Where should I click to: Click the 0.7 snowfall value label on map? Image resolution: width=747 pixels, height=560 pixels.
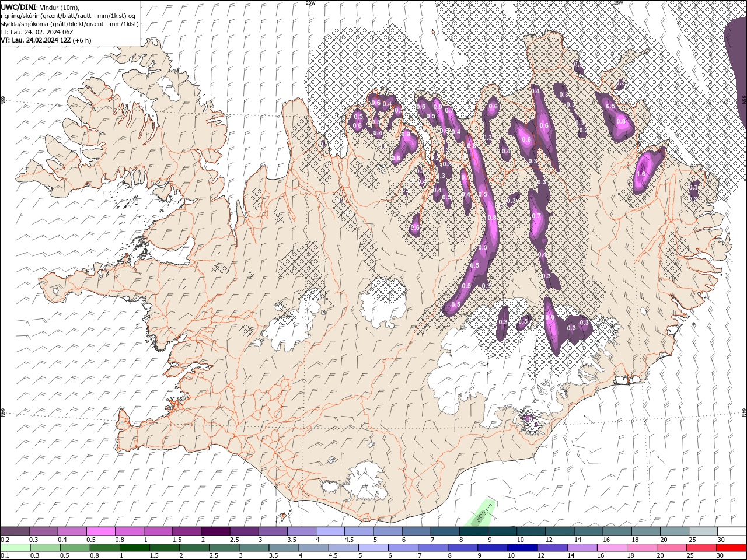point(536,216)
